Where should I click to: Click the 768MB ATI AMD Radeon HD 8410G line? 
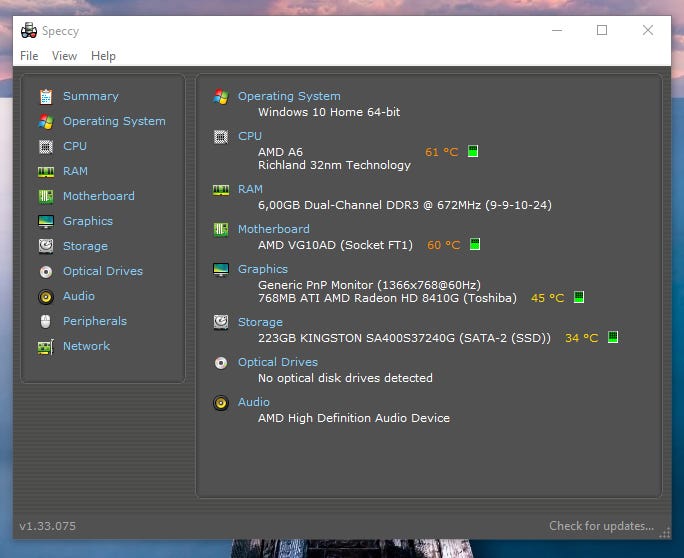click(387, 298)
